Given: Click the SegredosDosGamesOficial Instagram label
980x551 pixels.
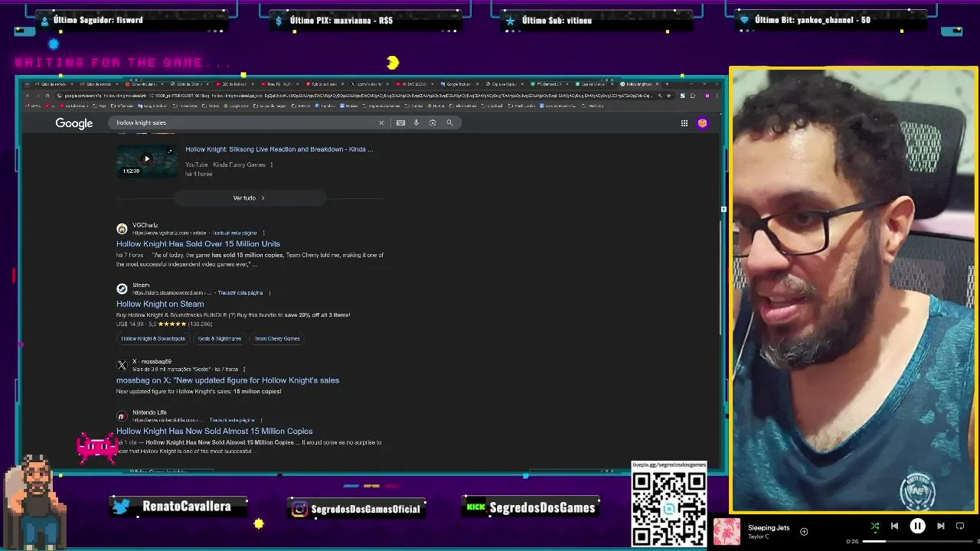Looking at the screenshot, I should click(x=358, y=509).
